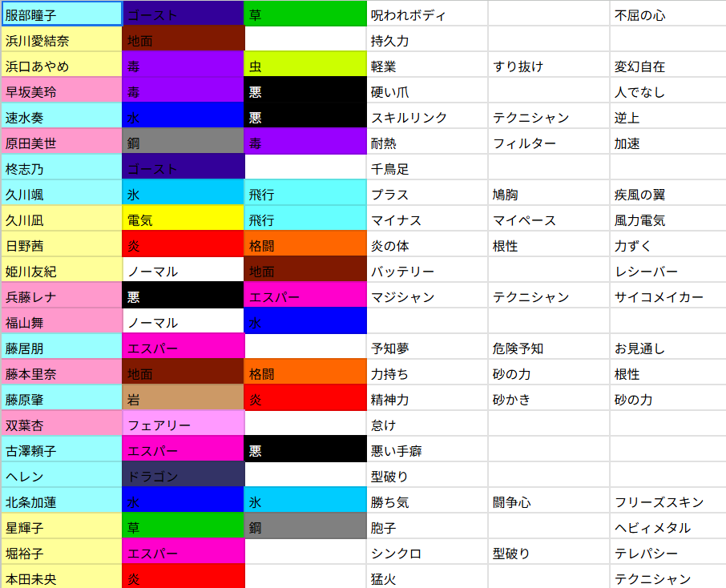Select the 危険予知 ability cell
Image resolution: width=726 pixels, height=588 pixels.
pyautogui.click(x=549, y=348)
